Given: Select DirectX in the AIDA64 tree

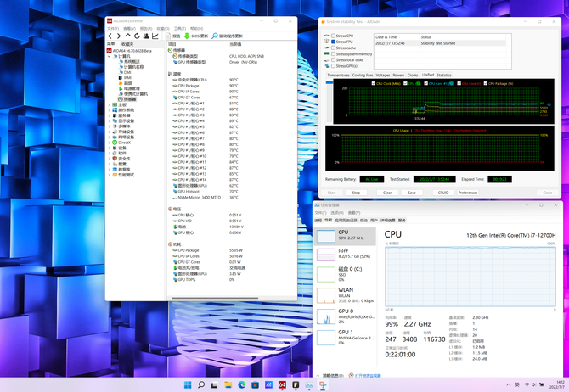Looking at the screenshot, I should pyautogui.click(x=124, y=142).
